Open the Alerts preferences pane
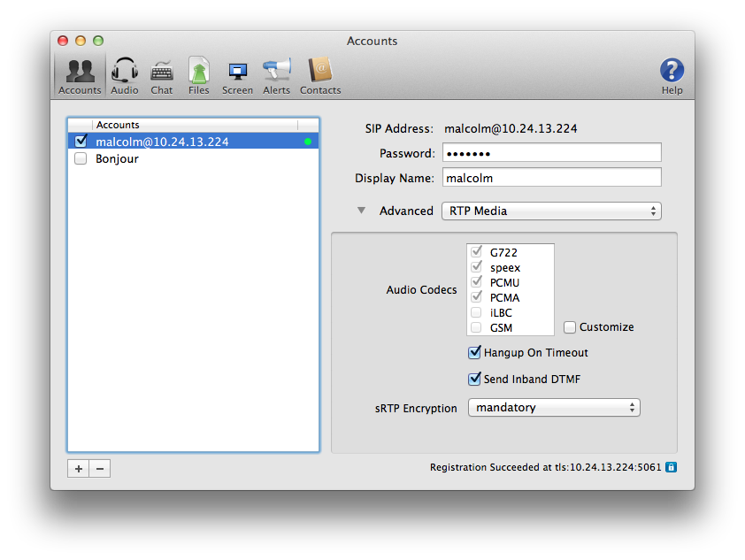Image resolution: width=745 pixels, height=560 pixels. (276, 74)
